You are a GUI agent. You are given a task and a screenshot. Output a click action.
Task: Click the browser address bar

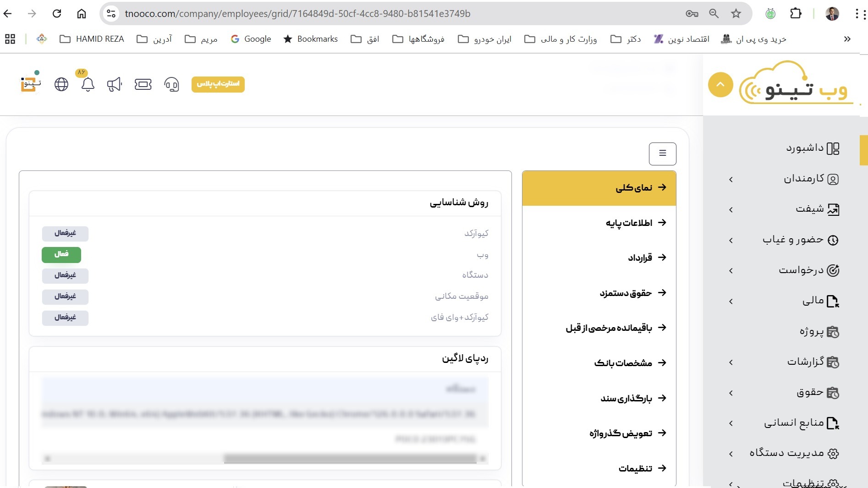[297, 14]
